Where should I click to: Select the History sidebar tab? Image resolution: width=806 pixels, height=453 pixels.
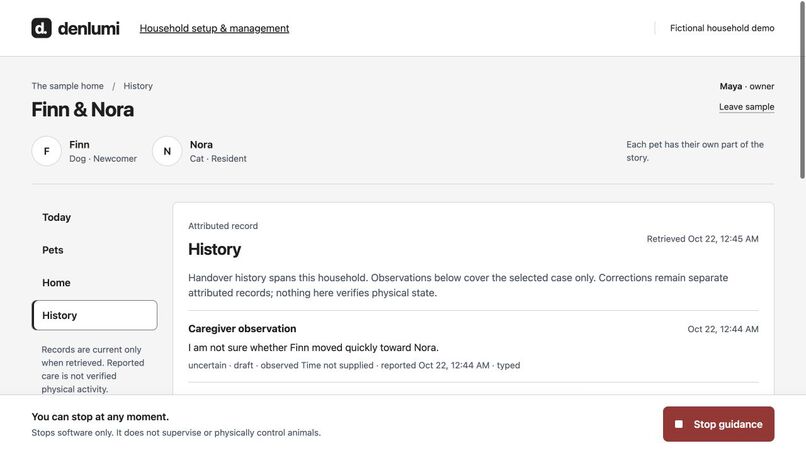pyautogui.click(x=95, y=315)
